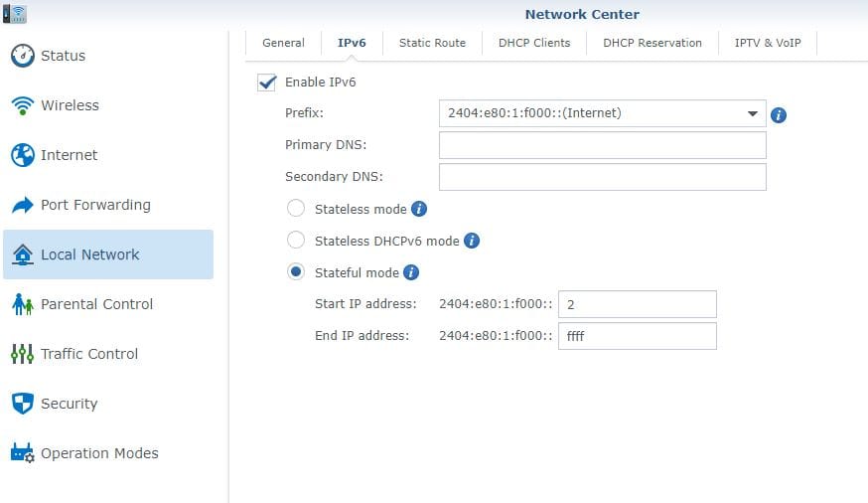Image resolution: width=868 pixels, height=503 pixels.
Task: Click the Primary DNS input field
Action: tap(602, 145)
